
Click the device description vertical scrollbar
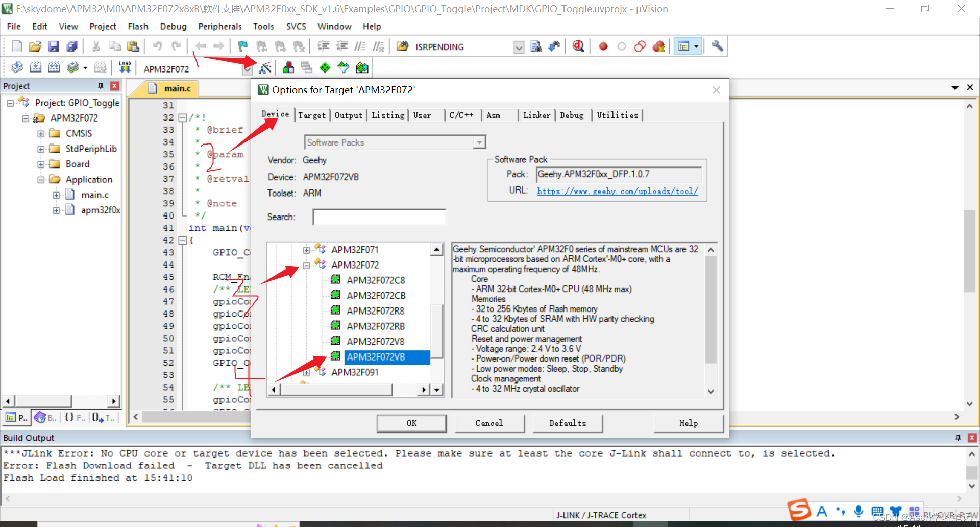710,320
